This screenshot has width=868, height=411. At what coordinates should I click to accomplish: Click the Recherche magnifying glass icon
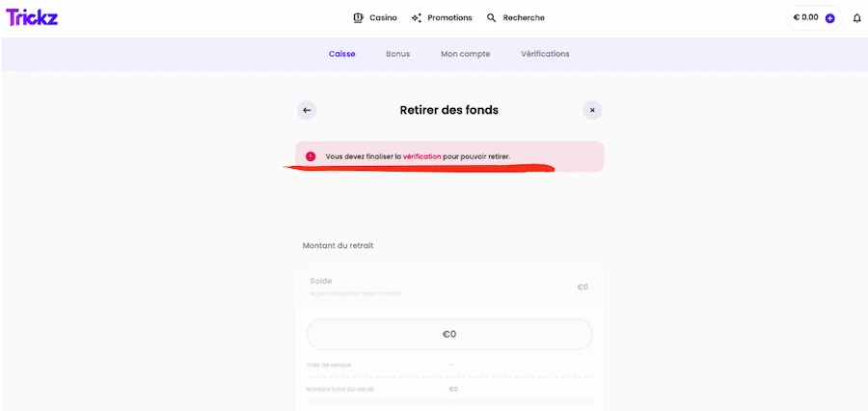pyautogui.click(x=492, y=17)
